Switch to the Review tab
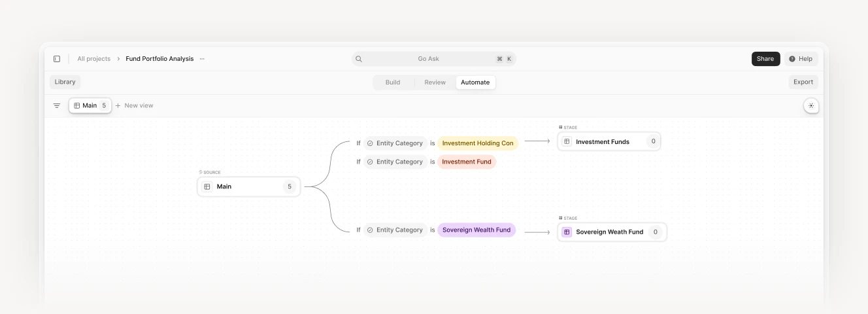This screenshot has height=314, width=868. click(435, 82)
